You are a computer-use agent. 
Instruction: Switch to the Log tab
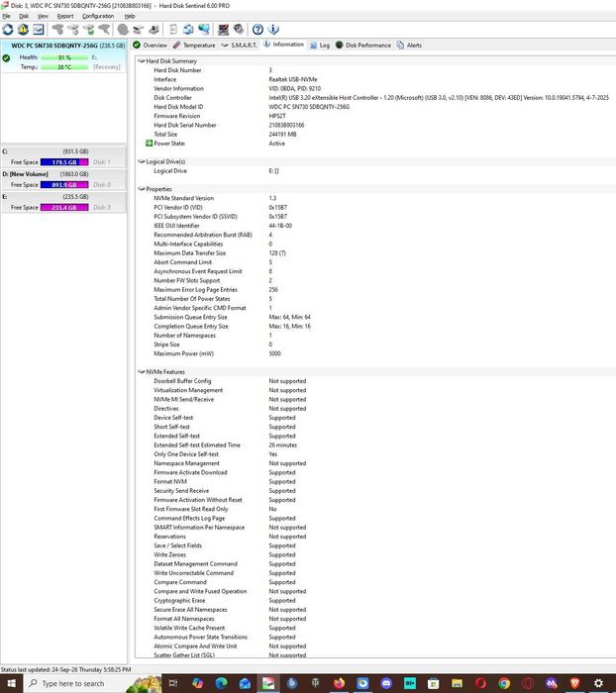point(320,46)
